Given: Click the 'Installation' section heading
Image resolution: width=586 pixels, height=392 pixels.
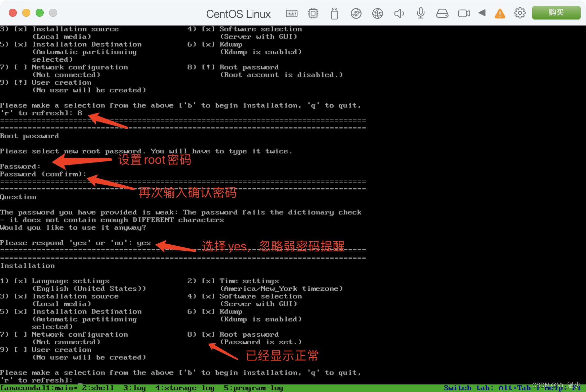Looking at the screenshot, I should point(28,266).
